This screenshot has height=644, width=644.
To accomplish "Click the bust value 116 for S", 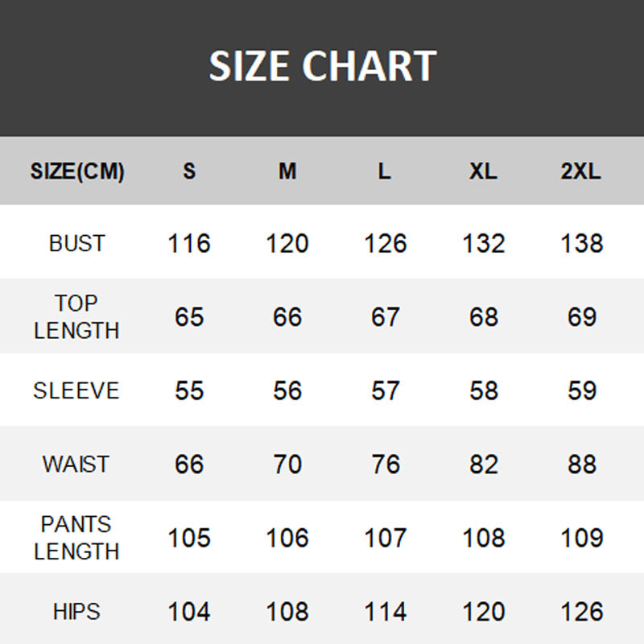I will [189, 243].
